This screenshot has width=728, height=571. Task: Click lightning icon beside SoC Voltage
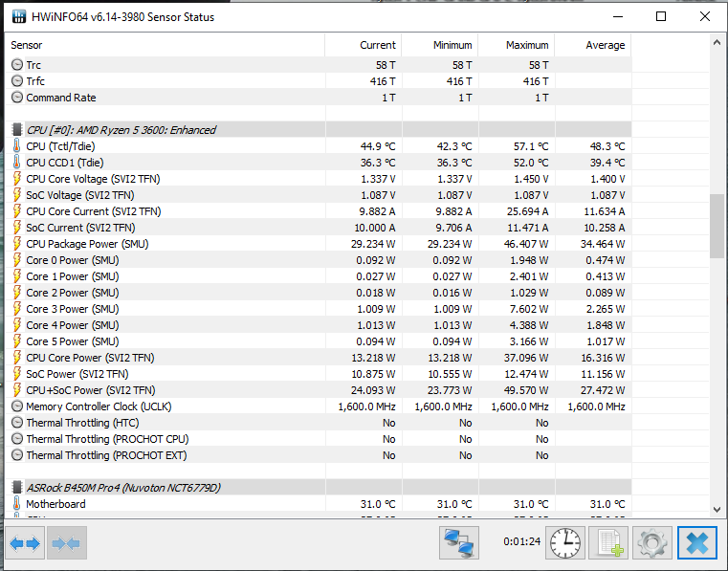(16, 195)
